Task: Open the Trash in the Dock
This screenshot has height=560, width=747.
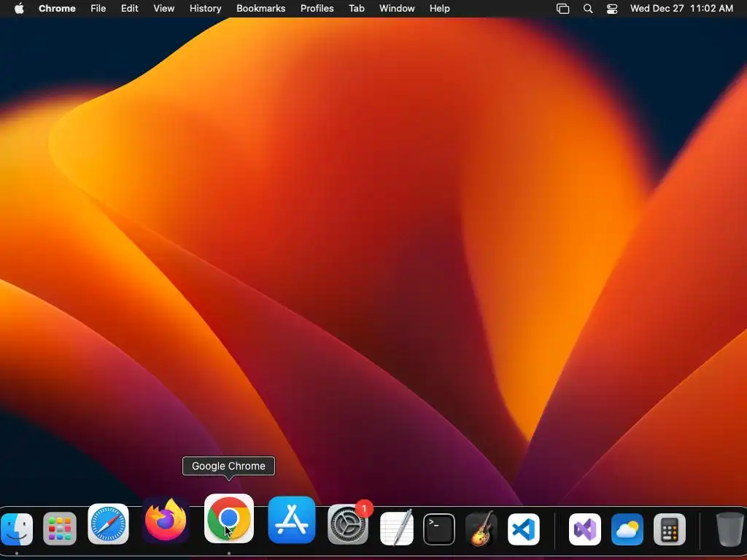Action: (x=729, y=529)
